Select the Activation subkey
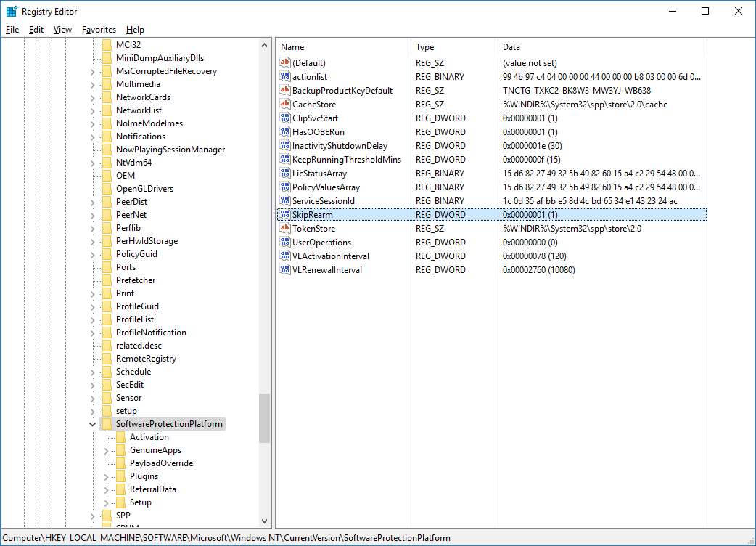The height and width of the screenshot is (546, 756). pyautogui.click(x=149, y=437)
